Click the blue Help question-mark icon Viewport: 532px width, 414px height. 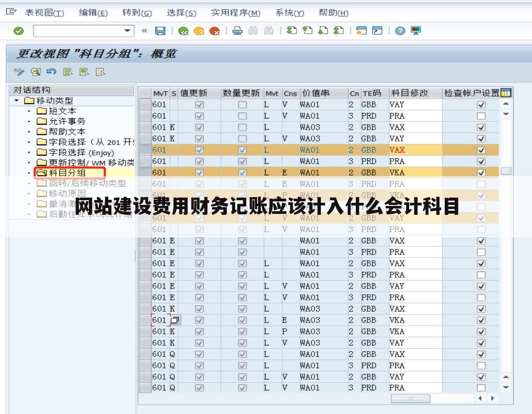[x=400, y=30]
